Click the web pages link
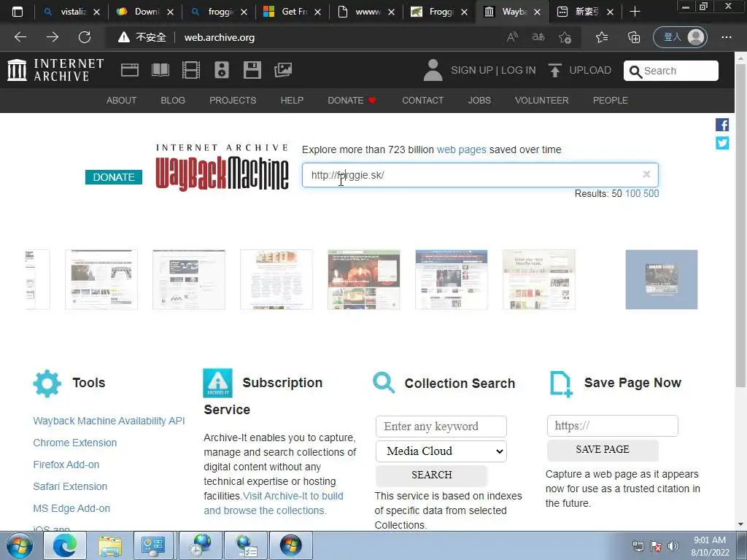The image size is (747, 560). pyautogui.click(x=462, y=149)
